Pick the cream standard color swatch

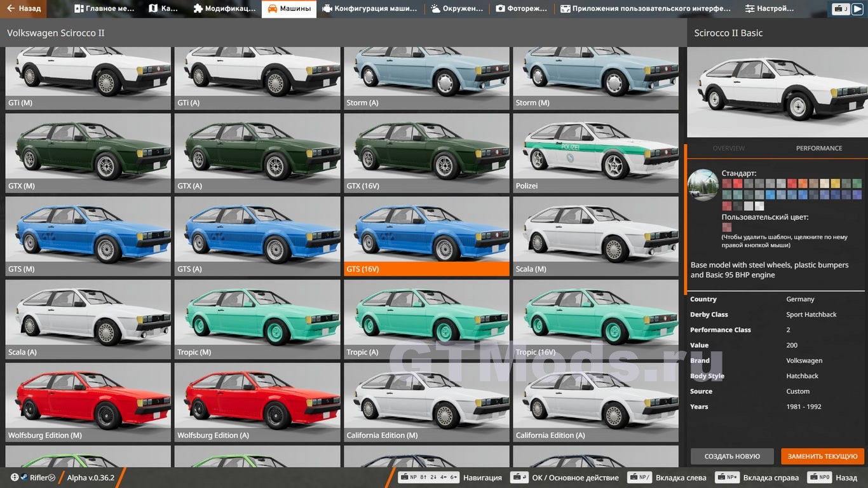pos(824,184)
